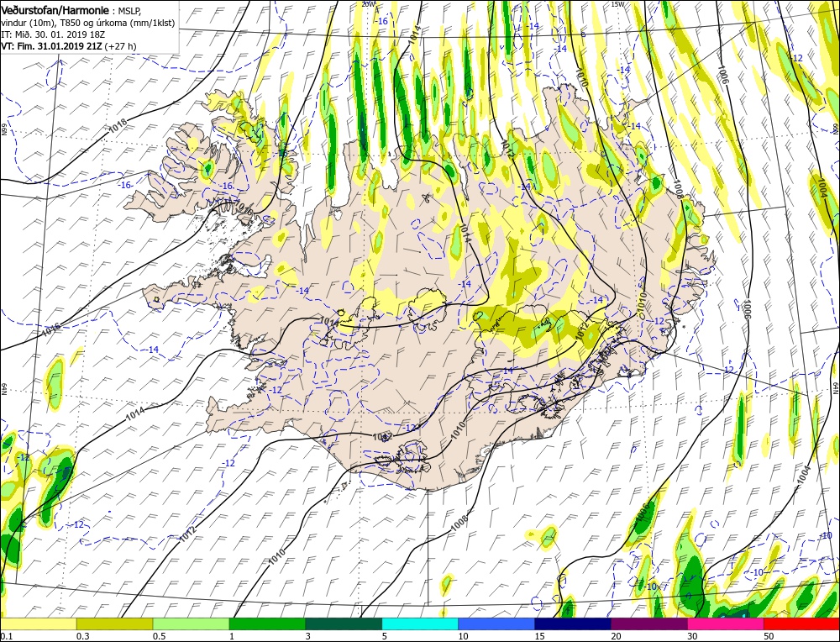Image resolution: width=840 pixels, height=642 pixels.
Task: Click the 'IT: Mið. 30. 01. 2019 18Z' line
Action: coord(53,34)
